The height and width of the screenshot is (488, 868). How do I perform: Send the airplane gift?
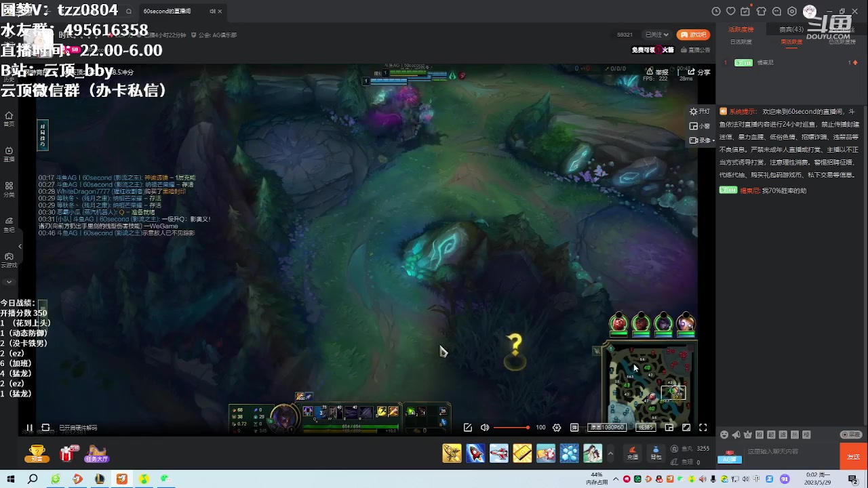click(x=499, y=453)
